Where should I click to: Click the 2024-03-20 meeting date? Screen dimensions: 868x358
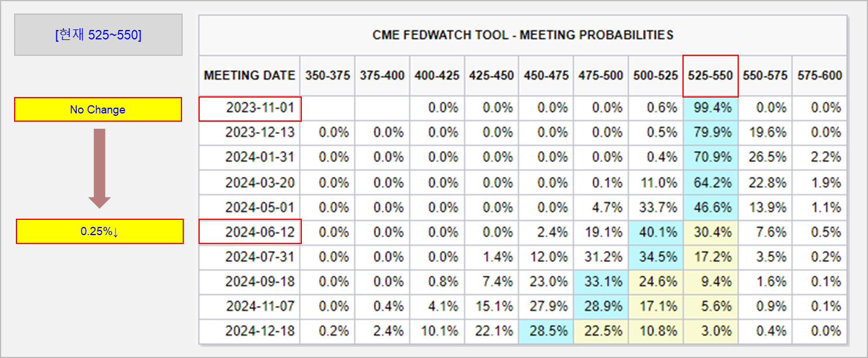tap(250, 183)
